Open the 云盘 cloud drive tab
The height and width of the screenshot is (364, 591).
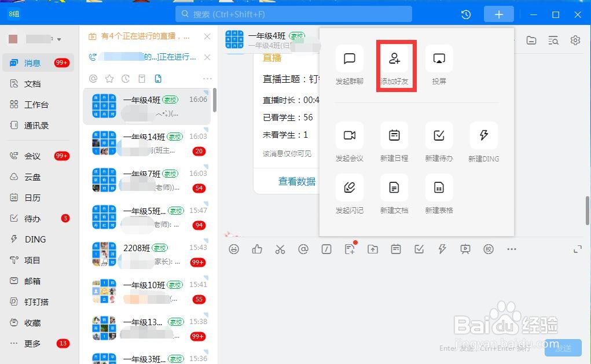click(x=38, y=177)
